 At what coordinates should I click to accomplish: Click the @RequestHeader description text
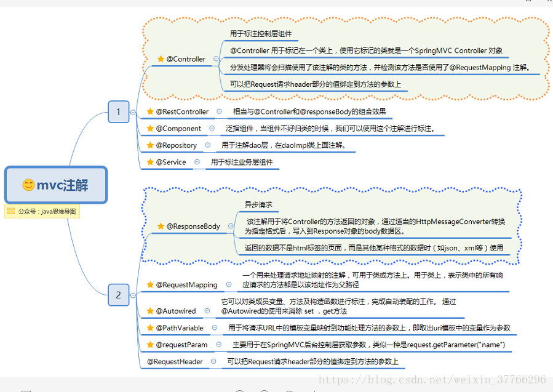click(x=313, y=362)
